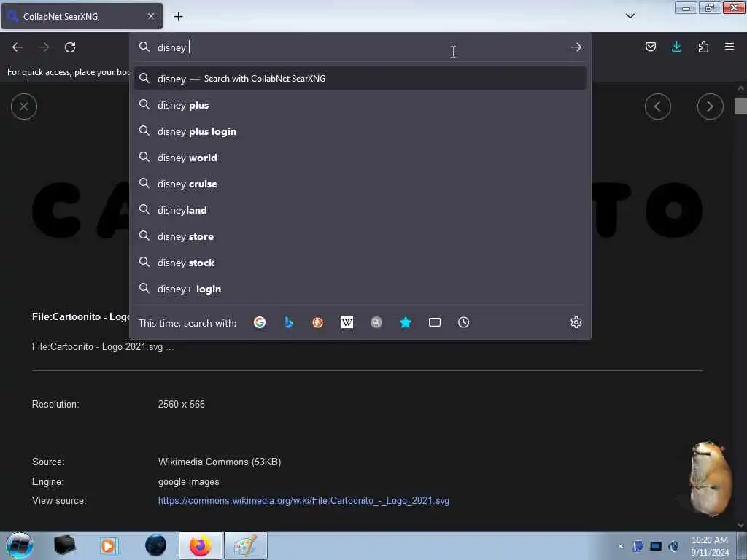The height and width of the screenshot is (560, 747).
Task: Choose the 'disney world' suggestion
Action: point(360,157)
